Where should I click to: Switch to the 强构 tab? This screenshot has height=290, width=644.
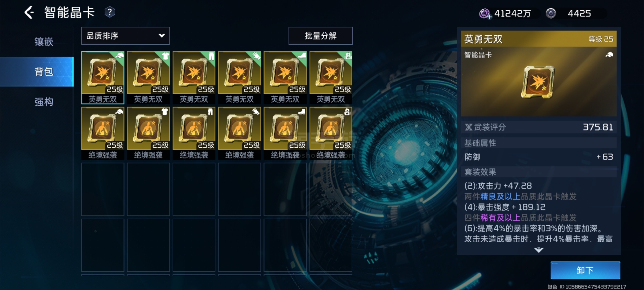[x=44, y=102]
